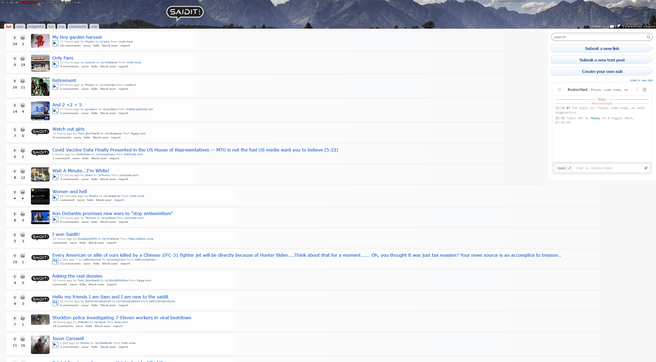Select the 'comments' tab
The height and width of the screenshot is (362, 656).
click(x=78, y=26)
